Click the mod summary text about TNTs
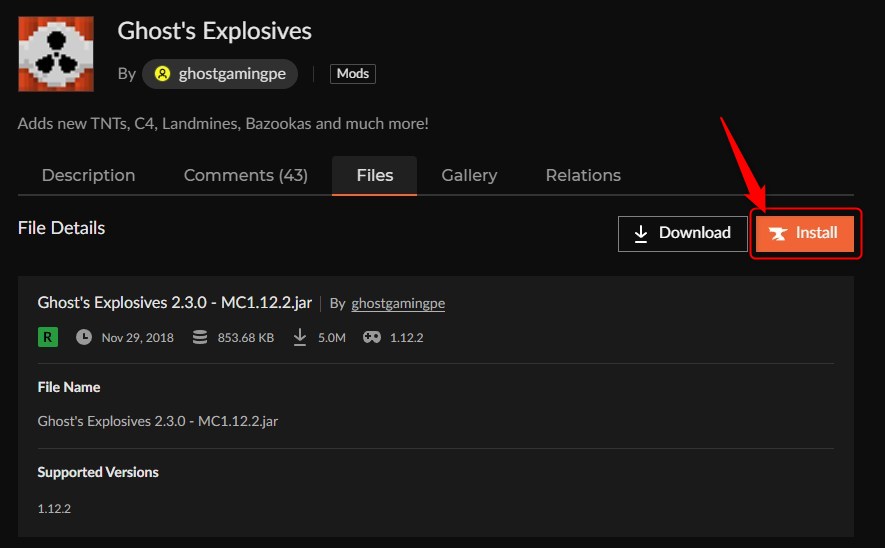This screenshot has width=885, height=548. tap(223, 124)
